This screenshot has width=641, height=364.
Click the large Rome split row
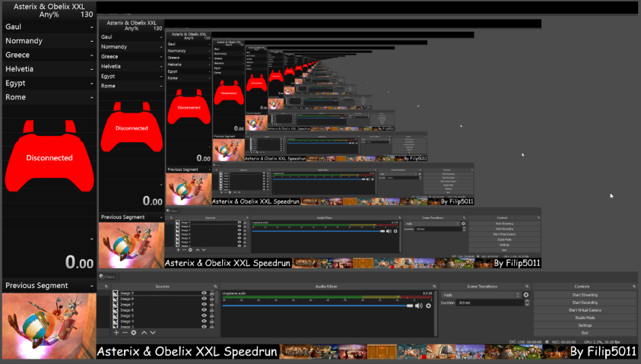(49, 97)
